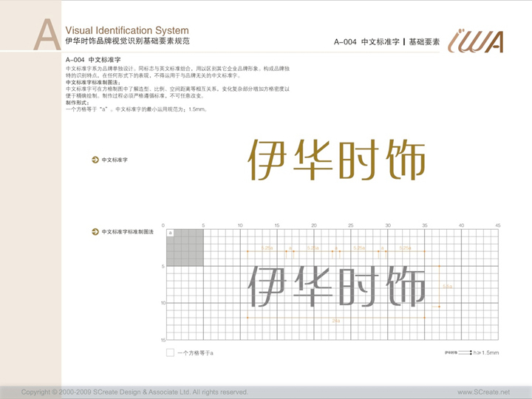Click the 'Visual Identification System' title
Screen dimensions: 532x399
click(x=127, y=30)
